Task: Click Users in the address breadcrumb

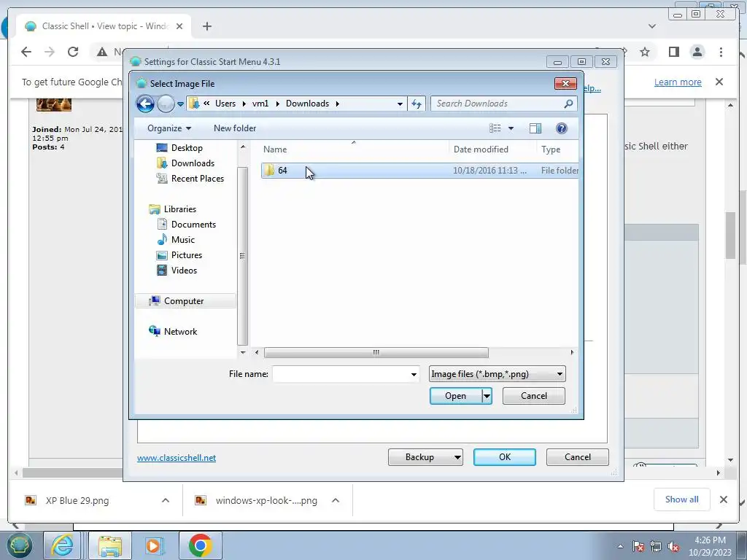Action: click(x=225, y=104)
